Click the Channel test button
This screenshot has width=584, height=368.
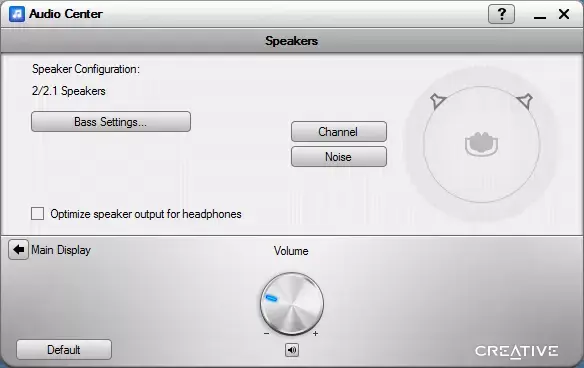(339, 131)
